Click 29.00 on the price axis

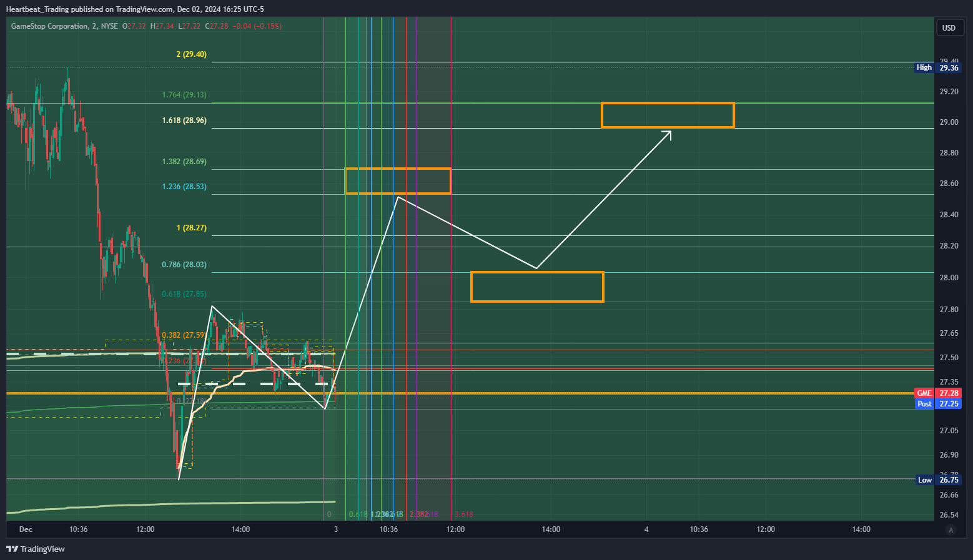tap(949, 122)
